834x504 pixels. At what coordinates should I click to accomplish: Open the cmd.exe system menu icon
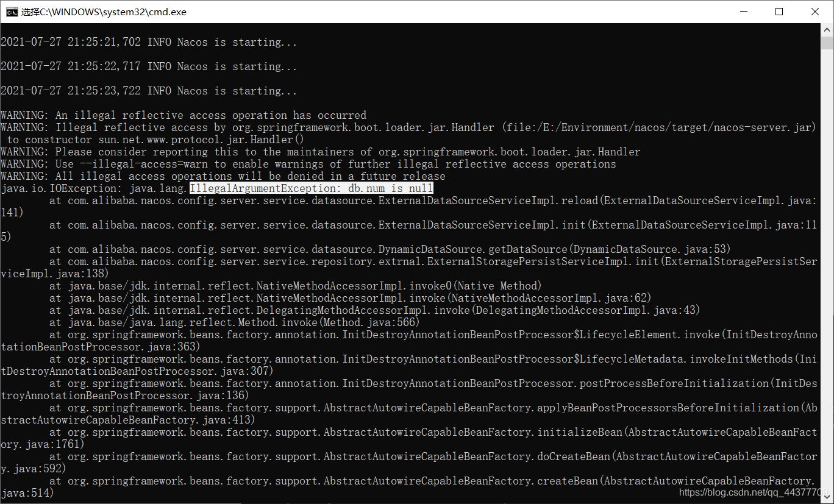pos(12,12)
